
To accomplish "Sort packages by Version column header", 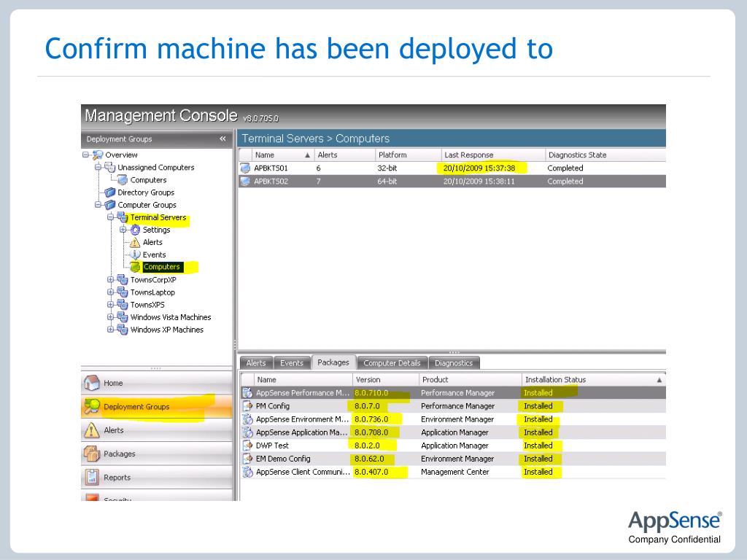I will tap(385, 379).
